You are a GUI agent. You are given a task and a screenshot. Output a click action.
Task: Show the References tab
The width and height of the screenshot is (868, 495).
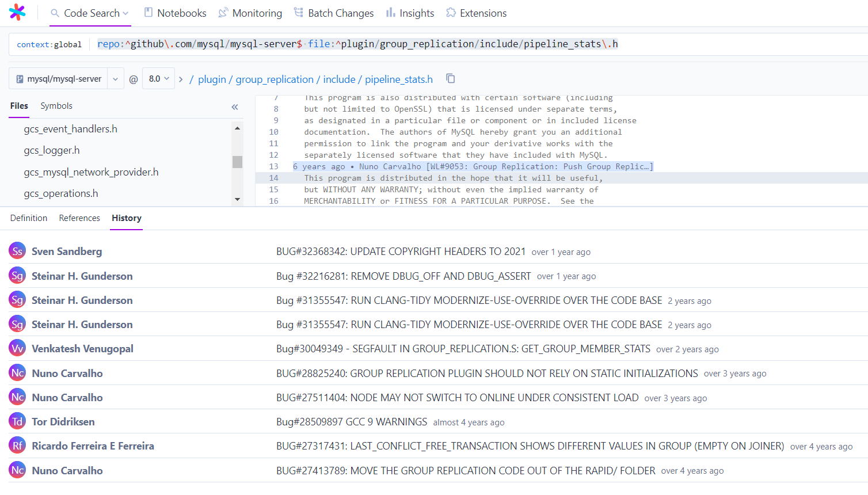pyautogui.click(x=79, y=218)
